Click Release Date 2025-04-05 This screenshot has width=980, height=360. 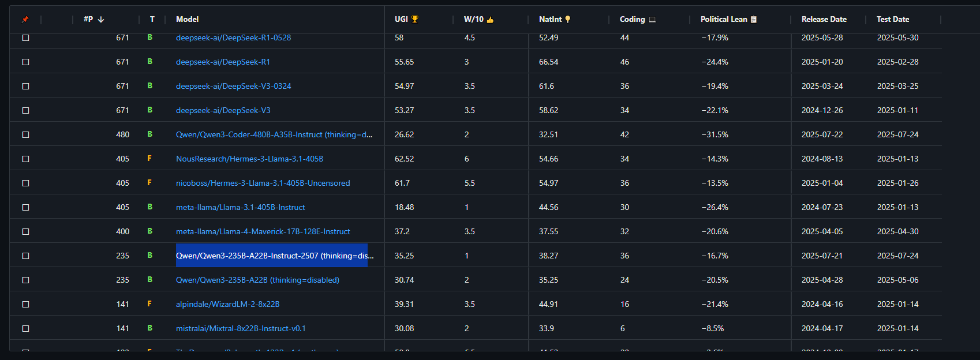pos(822,231)
